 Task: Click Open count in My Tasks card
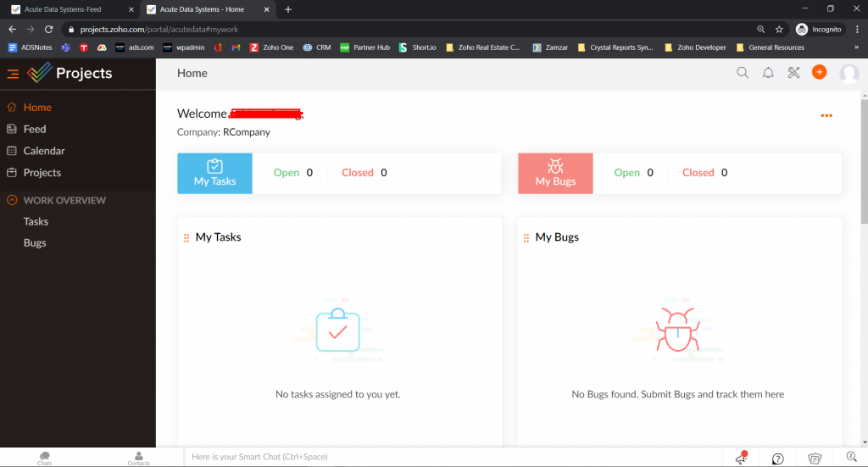coord(292,173)
